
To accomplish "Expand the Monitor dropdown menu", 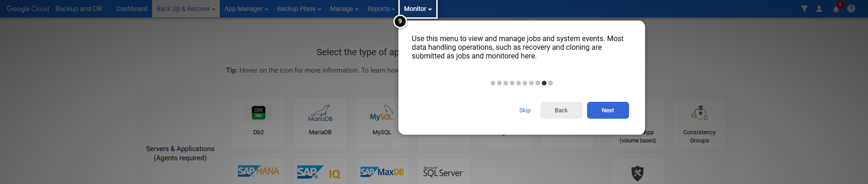I will click(418, 9).
